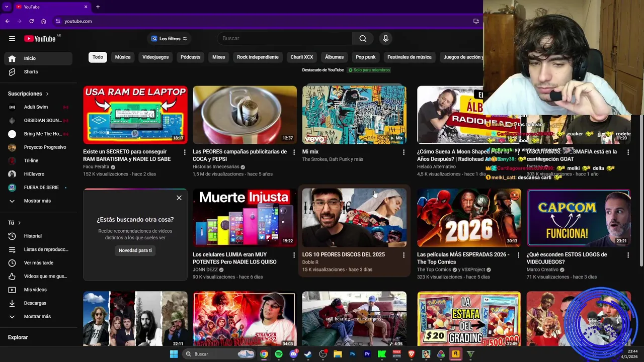
Task: Select the Pop punk chip
Action: point(366,57)
